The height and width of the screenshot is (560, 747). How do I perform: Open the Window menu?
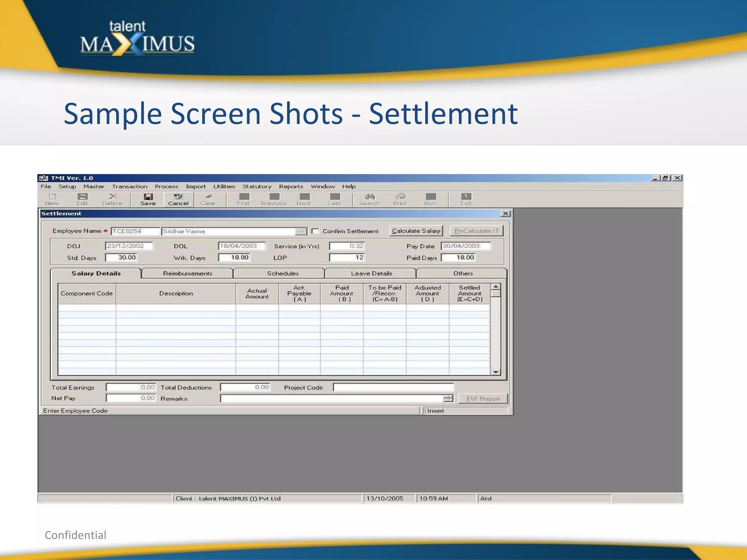click(x=322, y=186)
